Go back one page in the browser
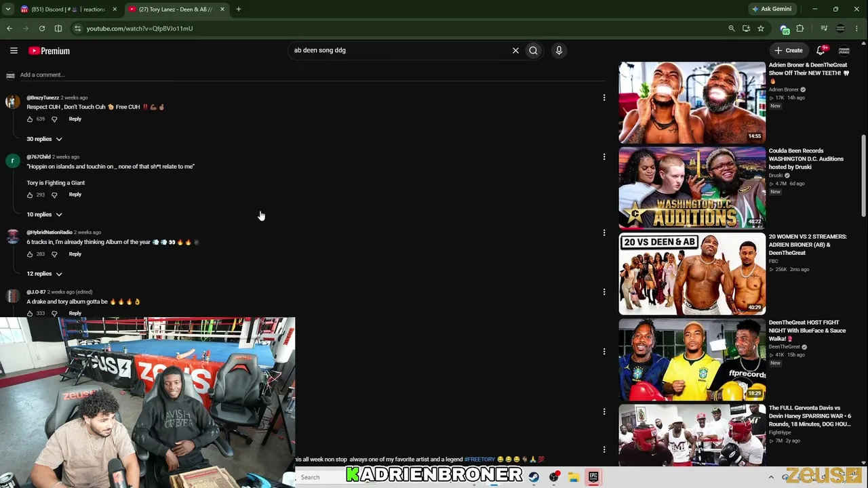This screenshot has width=868, height=488. pos(9,28)
